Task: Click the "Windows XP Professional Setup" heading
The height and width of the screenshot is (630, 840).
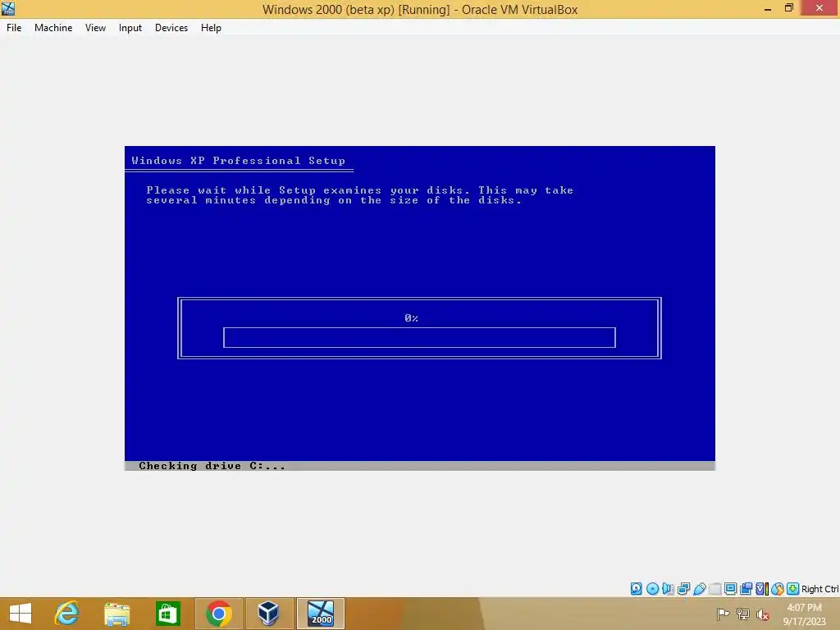Action: (x=239, y=161)
